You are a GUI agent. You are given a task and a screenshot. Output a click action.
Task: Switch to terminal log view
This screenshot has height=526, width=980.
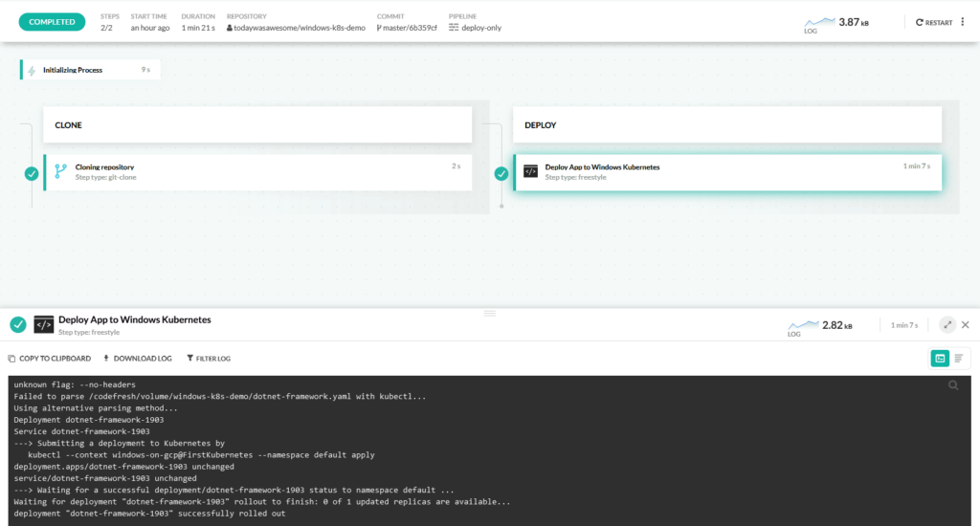tap(940, 358)
